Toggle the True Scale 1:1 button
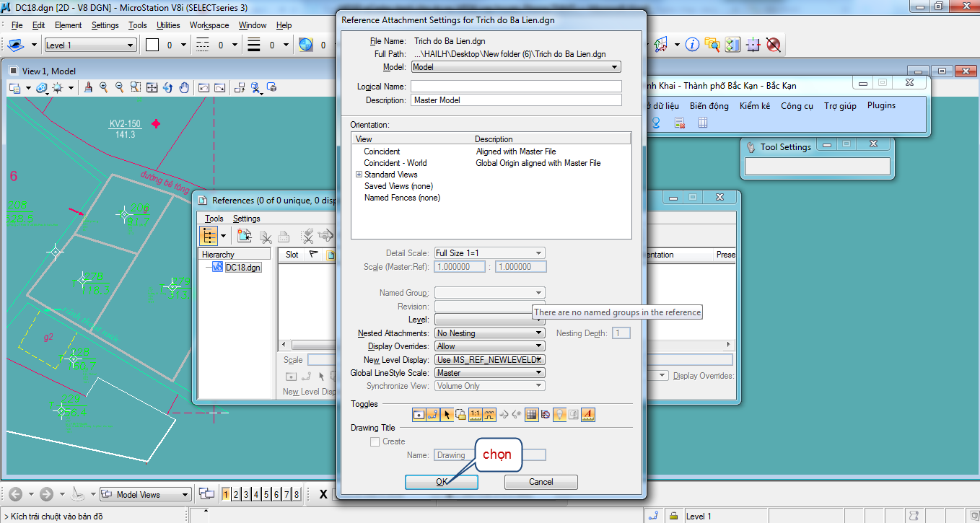980x523 pixels. pyautogui.click(x=475, y=414)
